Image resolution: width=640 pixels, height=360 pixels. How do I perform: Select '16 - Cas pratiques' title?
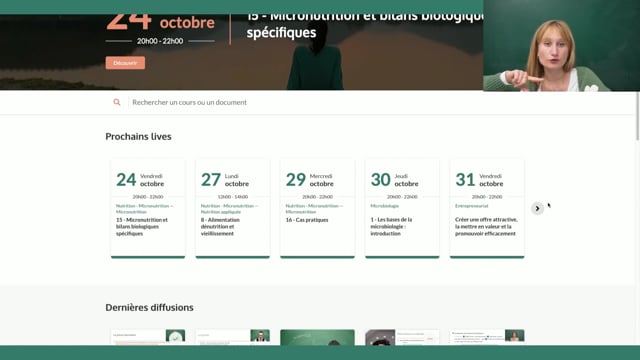(307, 220)
